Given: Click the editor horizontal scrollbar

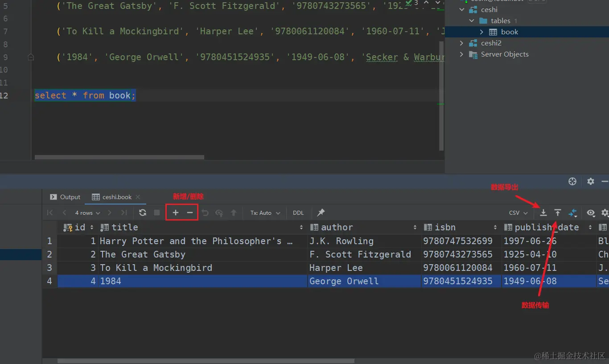Looking at the screenshot, I should point(119,157).
